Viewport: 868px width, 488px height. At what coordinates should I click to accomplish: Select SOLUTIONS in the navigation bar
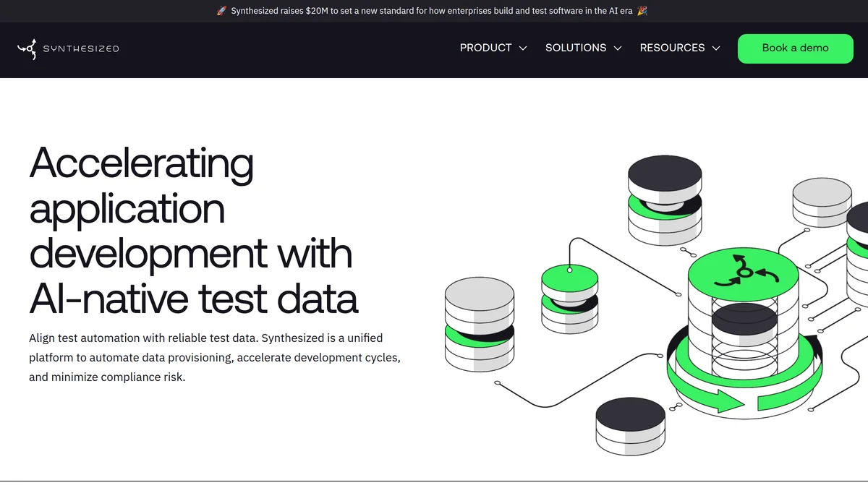pos(575,48)
